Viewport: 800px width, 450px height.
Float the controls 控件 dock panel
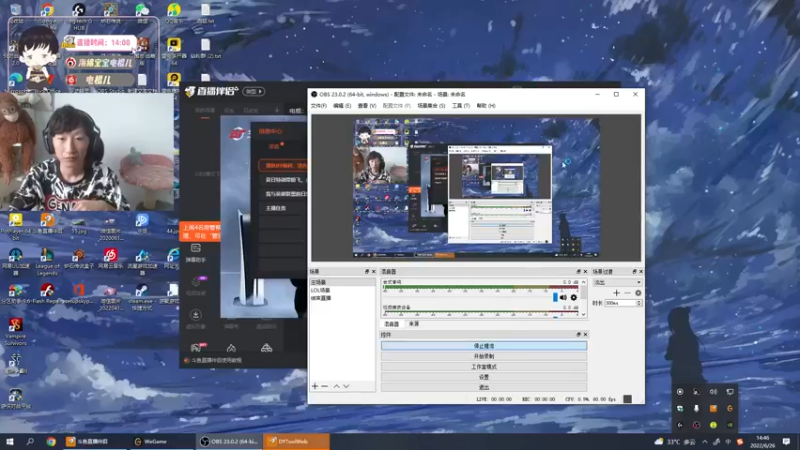579,335
